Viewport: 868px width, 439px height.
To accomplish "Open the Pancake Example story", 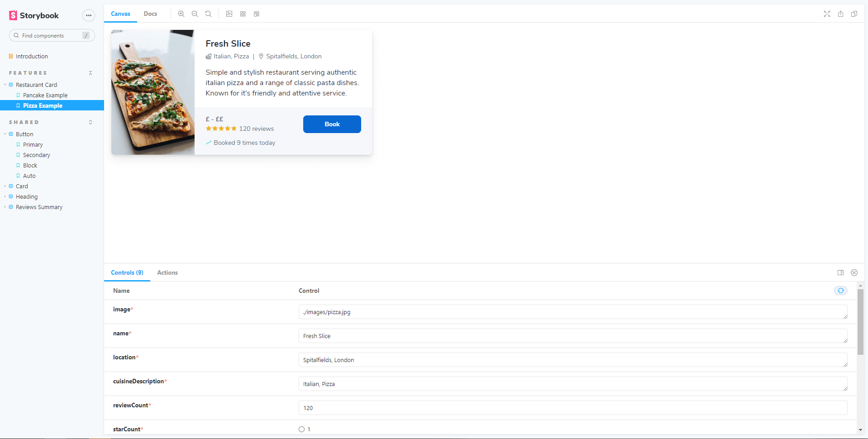I will tap(45, 95).
